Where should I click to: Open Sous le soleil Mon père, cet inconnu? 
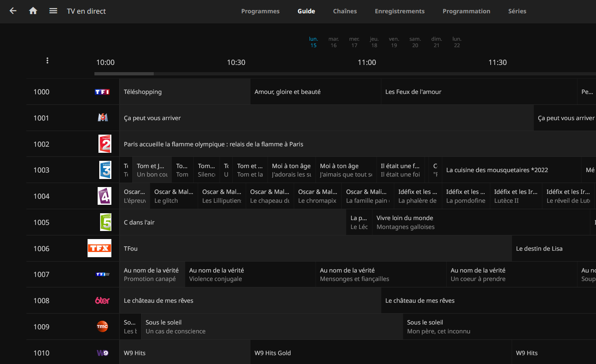coord(500,327)
